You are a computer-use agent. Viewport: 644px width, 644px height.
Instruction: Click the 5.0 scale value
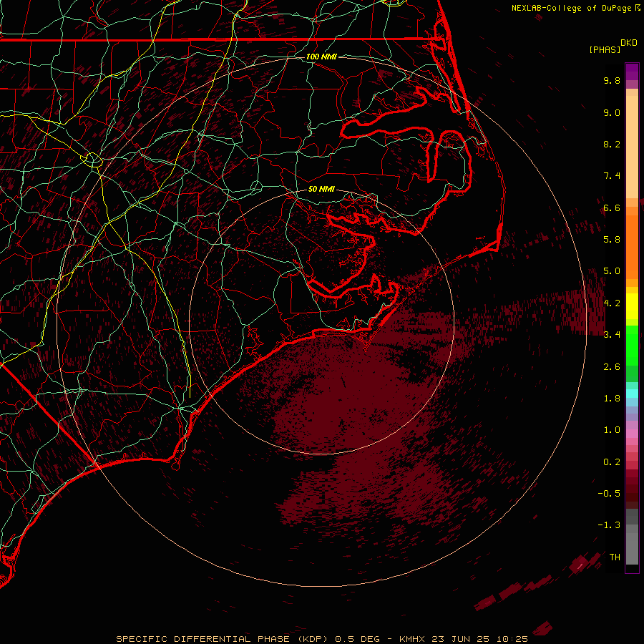tap(612, 271)
